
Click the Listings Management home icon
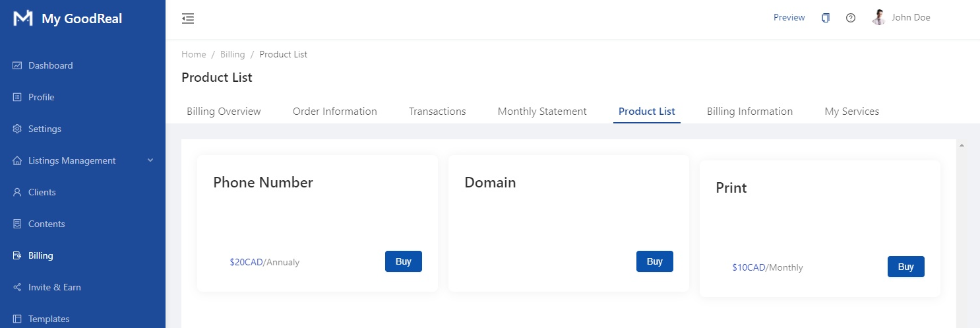point(17,160)
